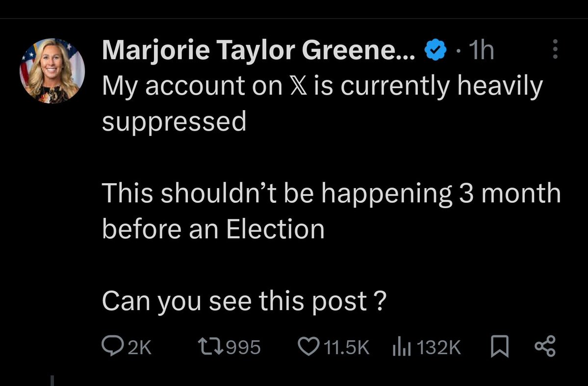Click the display name Marjorie Taylor Greene

[260, 50]
